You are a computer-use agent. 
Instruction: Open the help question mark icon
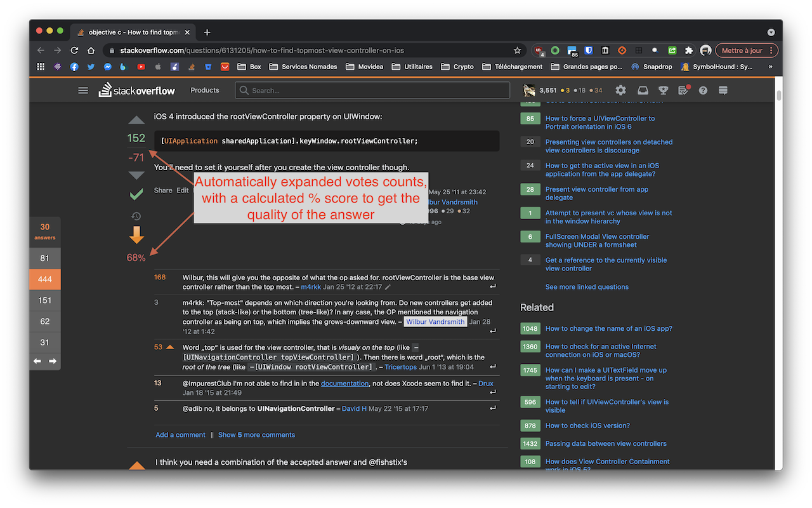[703, 90]
